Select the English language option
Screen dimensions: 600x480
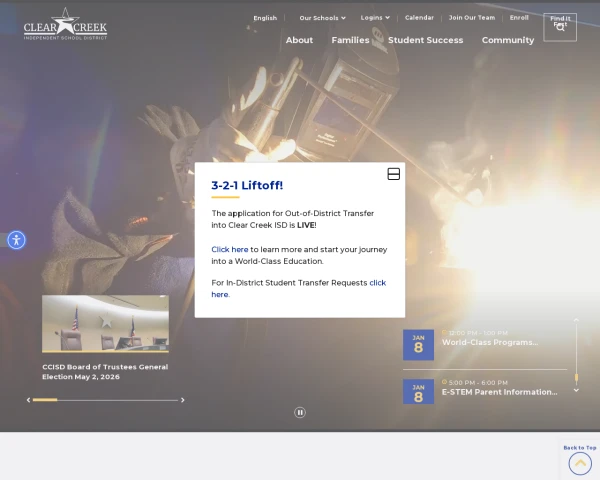click(265, 18)
